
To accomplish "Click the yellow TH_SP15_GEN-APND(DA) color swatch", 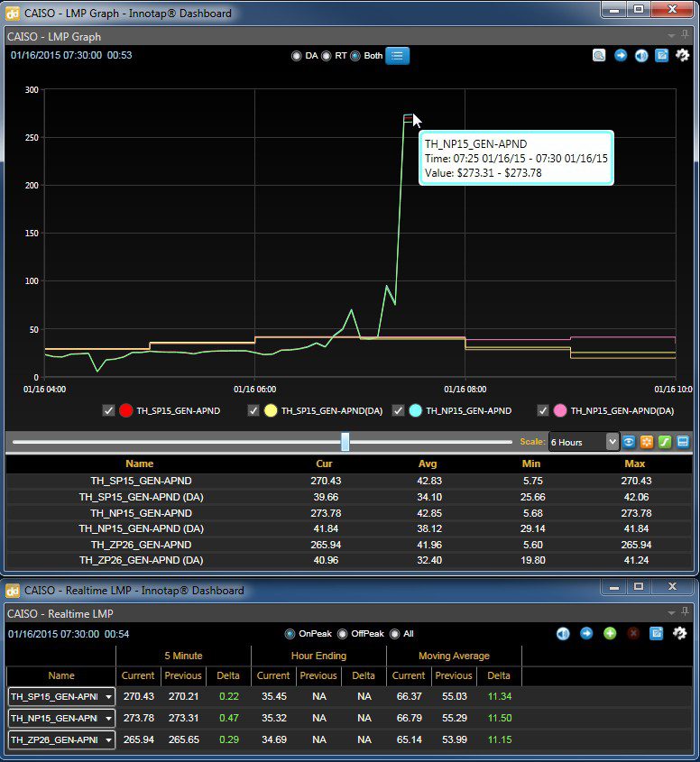I will [x=271, y=410].
